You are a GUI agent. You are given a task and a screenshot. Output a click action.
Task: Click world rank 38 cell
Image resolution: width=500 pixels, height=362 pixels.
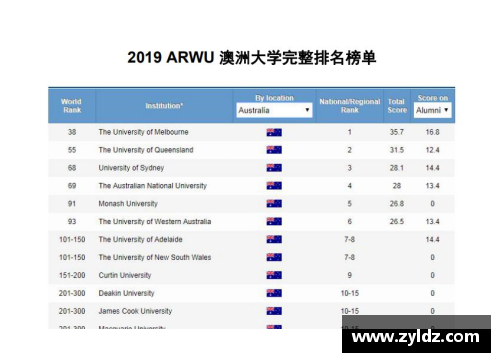tap(72, 132)
